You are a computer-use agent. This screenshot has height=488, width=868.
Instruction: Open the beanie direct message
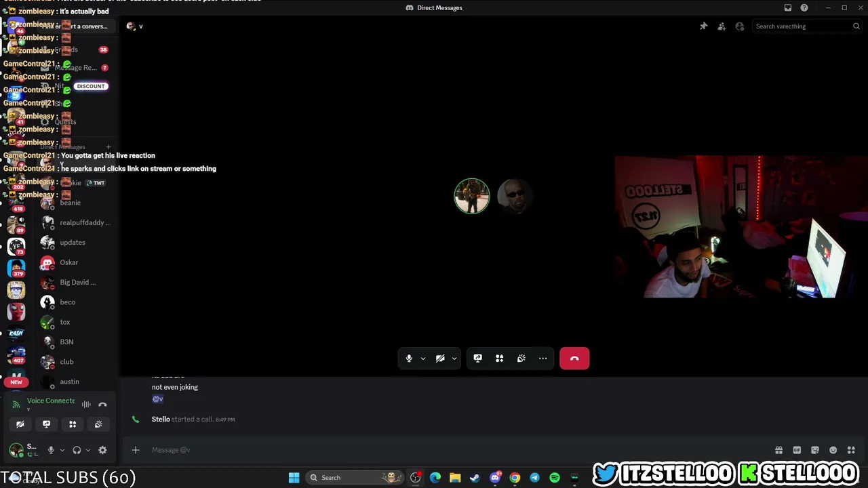(75, 203)
